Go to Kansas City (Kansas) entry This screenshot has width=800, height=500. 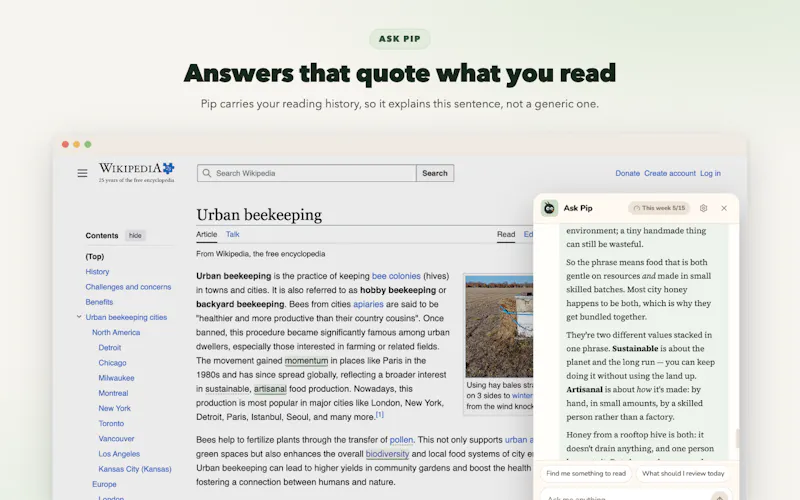[x=135, y=469]
